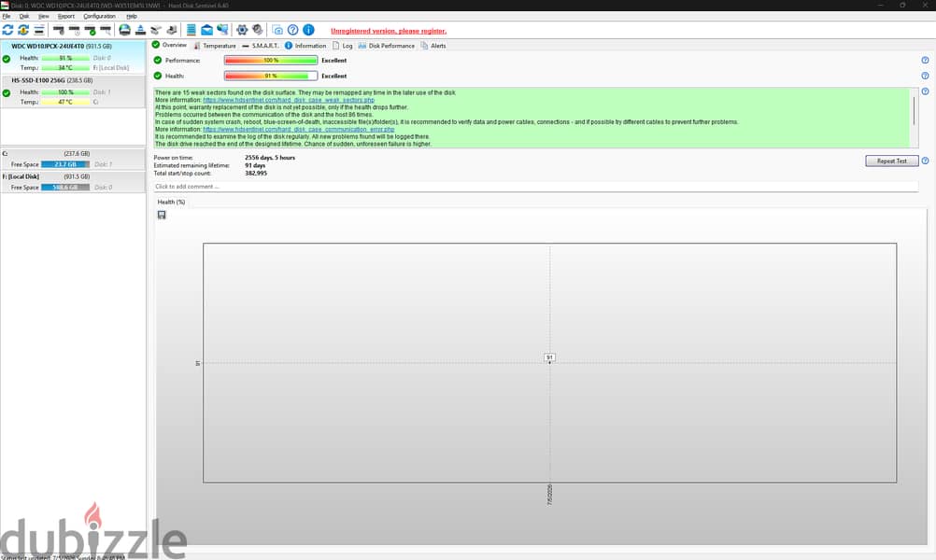The height and width of the screenshot is (560, 936).
Task: Click the Health (%) chart tab
Action: (x=171, y=203)
